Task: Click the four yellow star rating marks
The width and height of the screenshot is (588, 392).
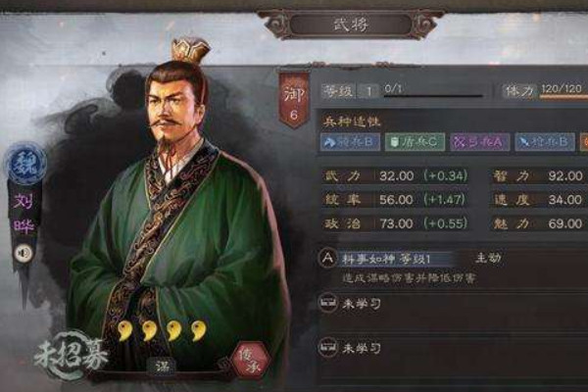Action: pyautogui.click(x=162, y=330)
